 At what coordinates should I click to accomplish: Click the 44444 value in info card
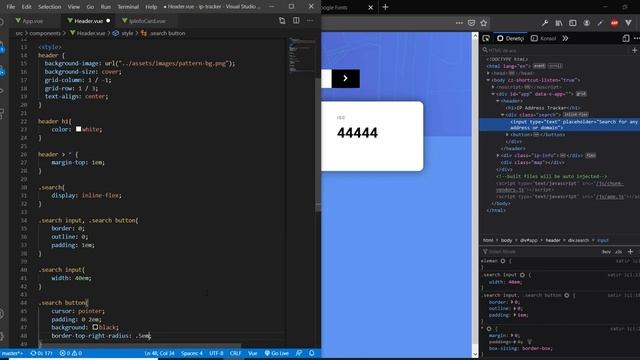pos(357,133)
